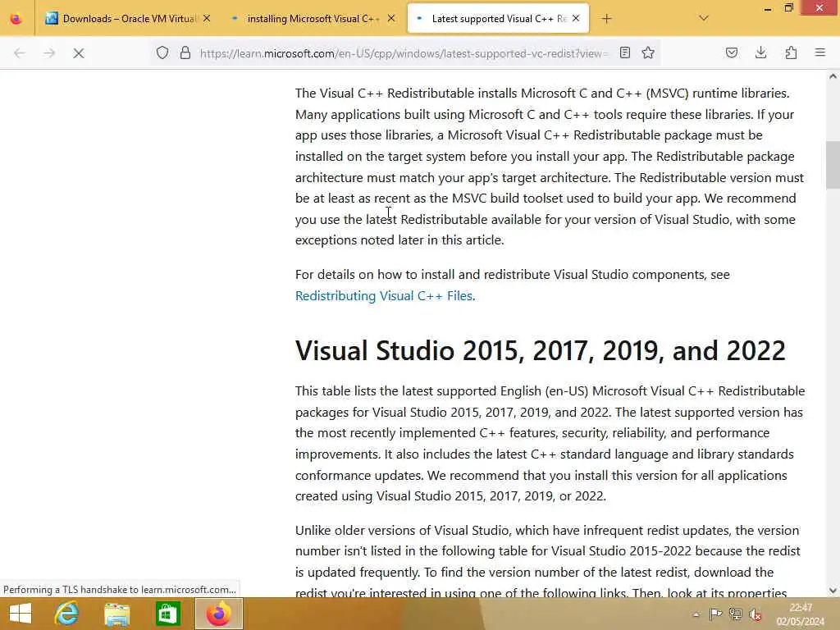
Task: Open the extensions puzzle menu
Action: [x=791, y=52]
